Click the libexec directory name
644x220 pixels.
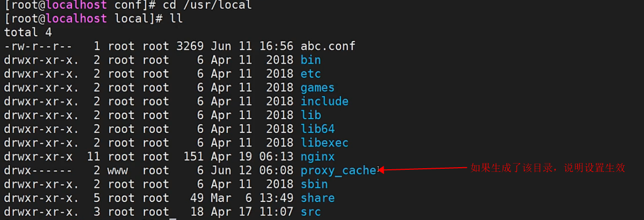(324, 143)
